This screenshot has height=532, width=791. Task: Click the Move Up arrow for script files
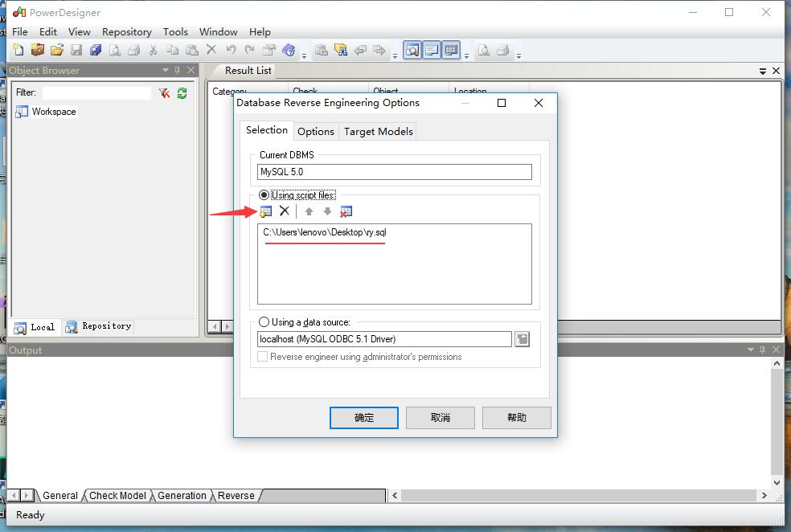pos(309,211)
